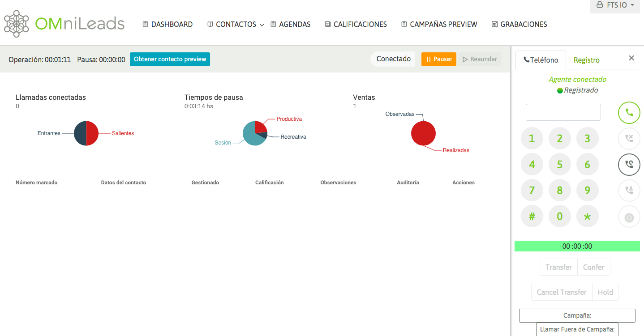This screenshot has width=644, height=336.
Task: Click the phone number input field
Action: 563,112
